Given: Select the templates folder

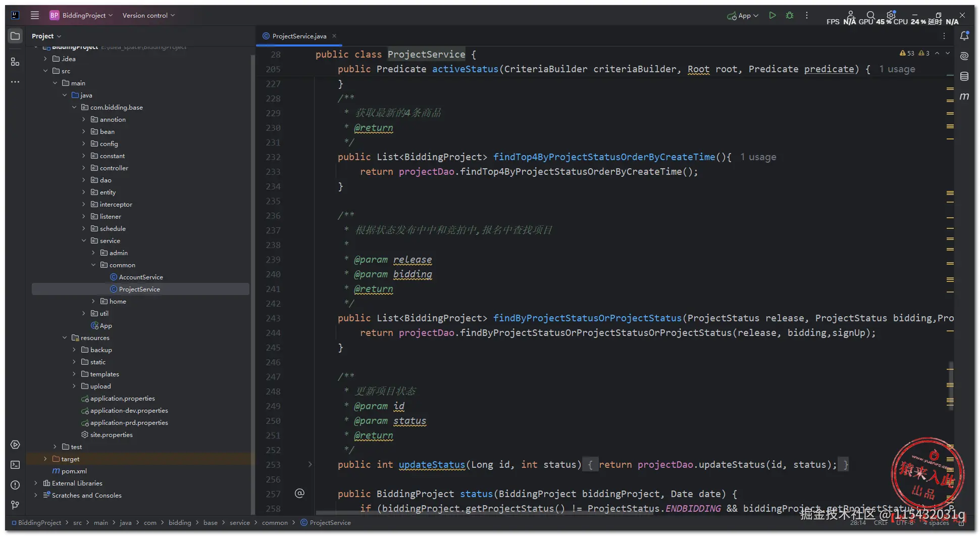Looking at the screenshot, I should (100, 374).
